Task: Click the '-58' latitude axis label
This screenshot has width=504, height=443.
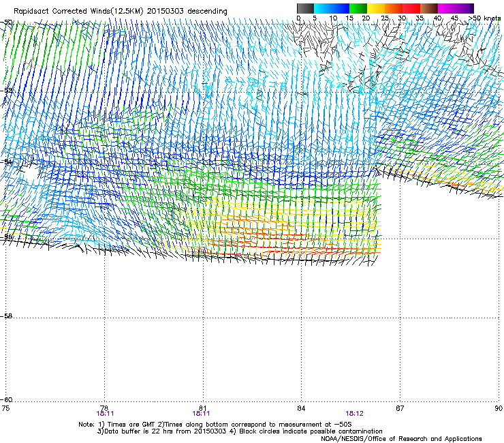Action: point(7,316)
